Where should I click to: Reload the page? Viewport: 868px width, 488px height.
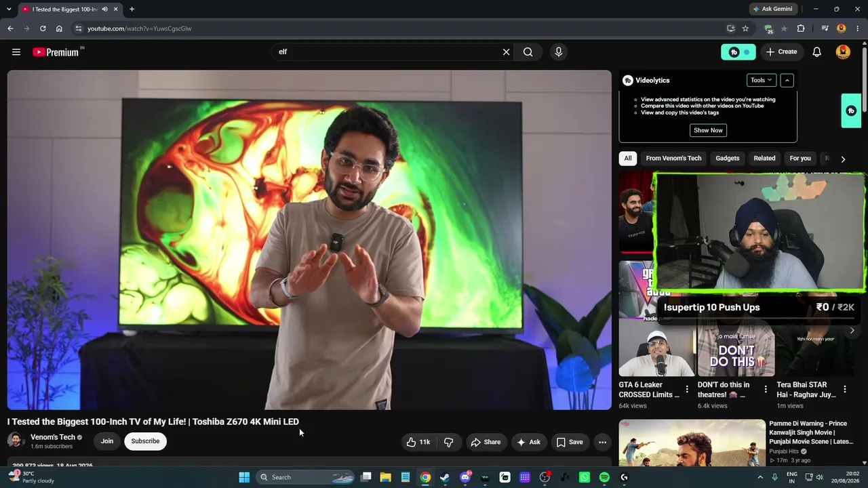point(43,28)
